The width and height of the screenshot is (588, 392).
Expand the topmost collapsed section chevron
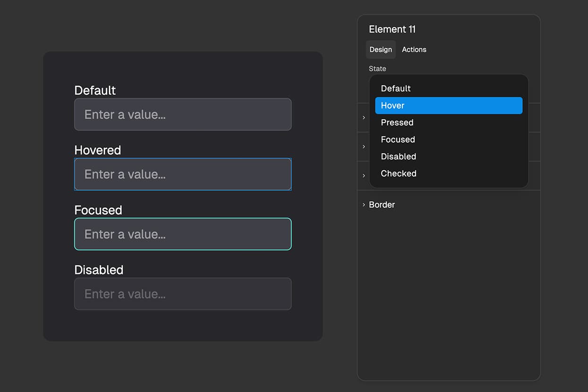click(363, 118)
